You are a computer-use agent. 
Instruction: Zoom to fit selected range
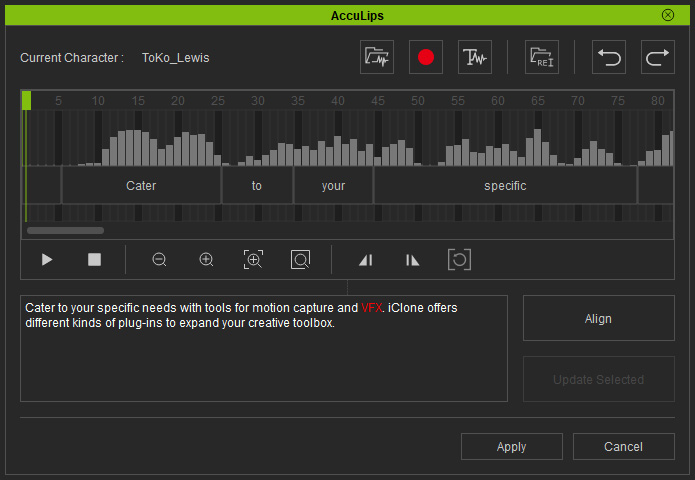(x=253, y=260)
